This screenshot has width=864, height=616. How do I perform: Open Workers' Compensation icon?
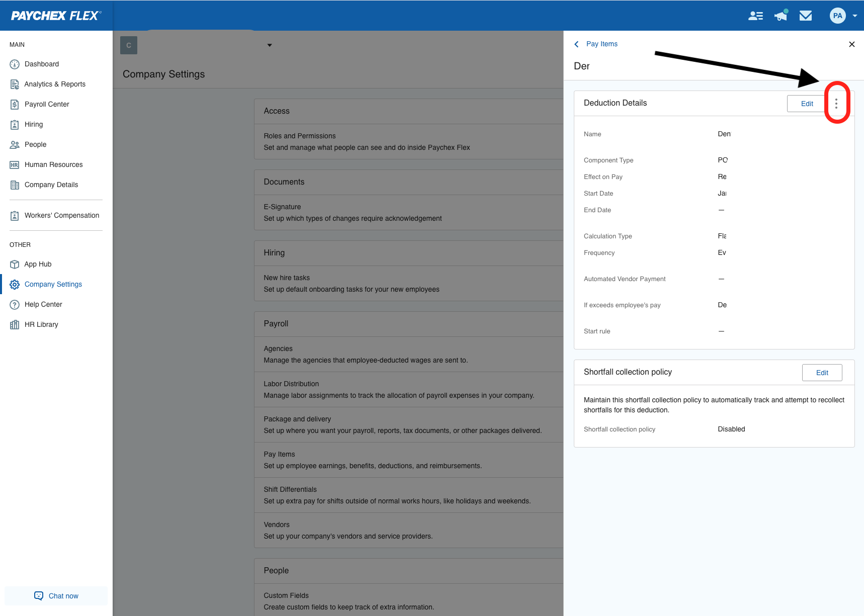(15, 215)
